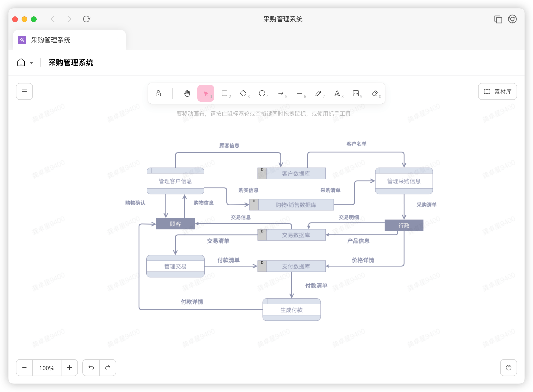Viewport: 533px width, 392px height.
Task: Click the zoom out minus button
Action: [x=24, y=368]
